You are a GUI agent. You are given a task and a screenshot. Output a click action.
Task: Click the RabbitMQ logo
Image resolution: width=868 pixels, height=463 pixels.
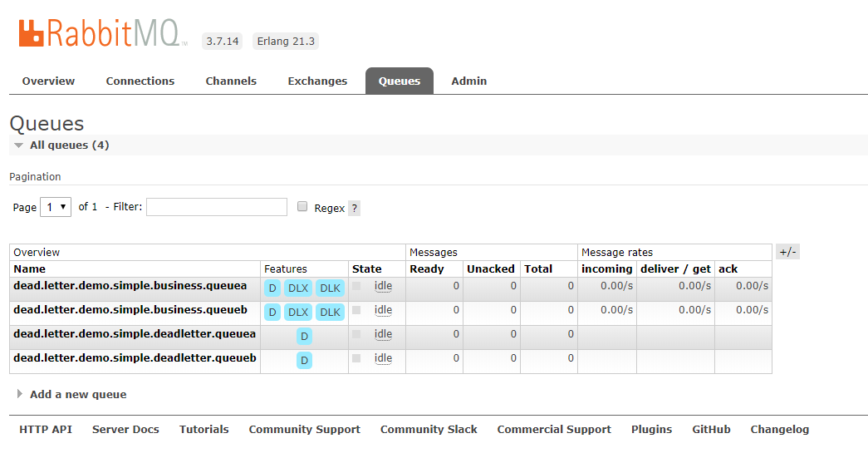point(103,33)
